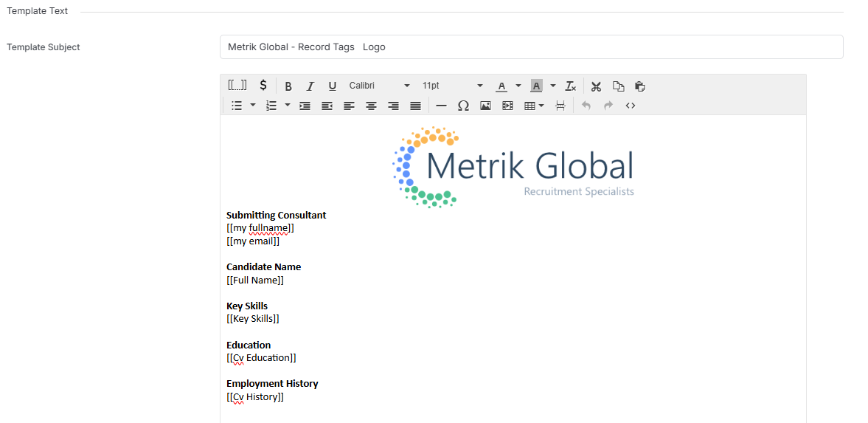Click the [[my email]] tag text

(253, 241)
